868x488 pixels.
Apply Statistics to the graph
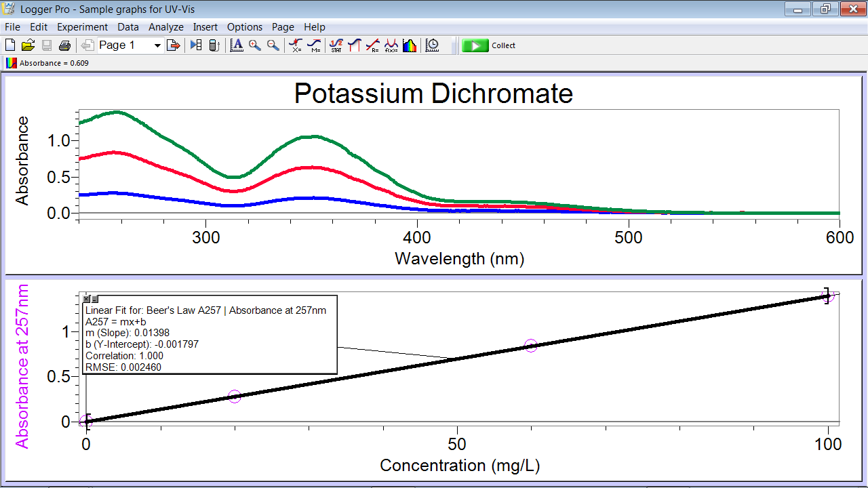[338, 45]
